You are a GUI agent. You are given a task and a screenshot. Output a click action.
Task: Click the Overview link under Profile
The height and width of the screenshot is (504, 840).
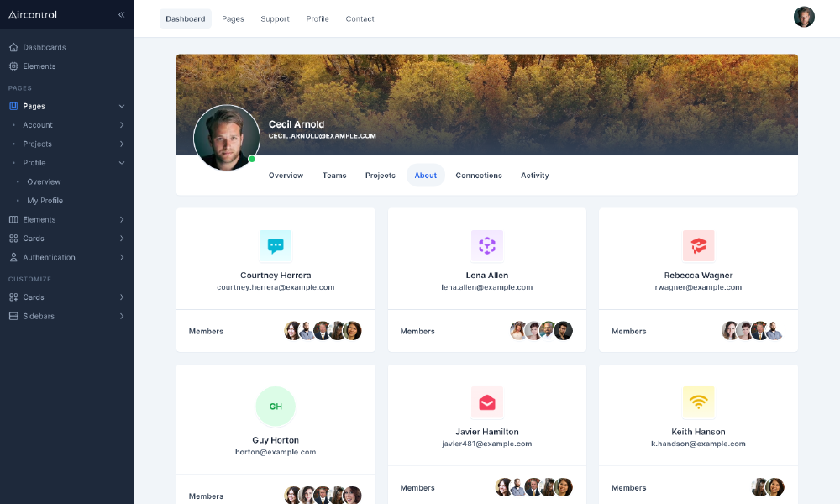point(43,181)
